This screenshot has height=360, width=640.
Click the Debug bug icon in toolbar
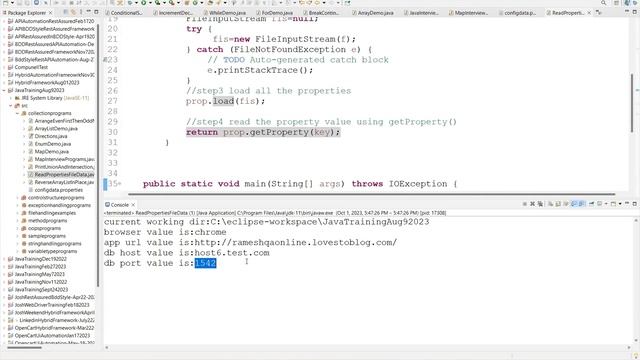tap(130, 2)
